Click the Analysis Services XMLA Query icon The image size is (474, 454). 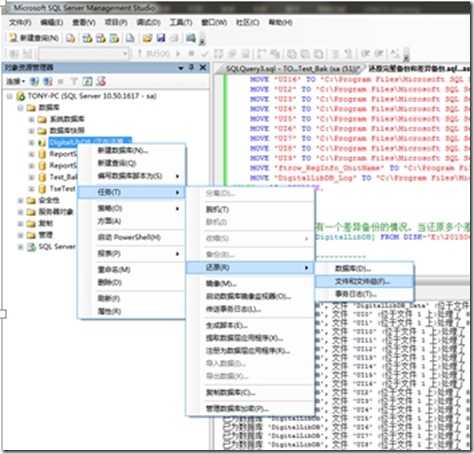114,38
